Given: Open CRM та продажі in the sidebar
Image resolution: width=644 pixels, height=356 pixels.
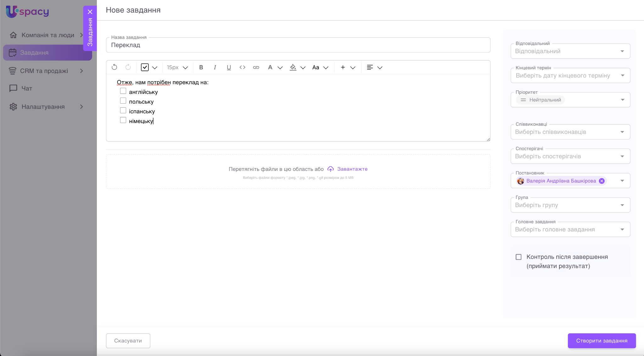Looking at the screenshot, I should pyautogui.click(x=44, y=71).
